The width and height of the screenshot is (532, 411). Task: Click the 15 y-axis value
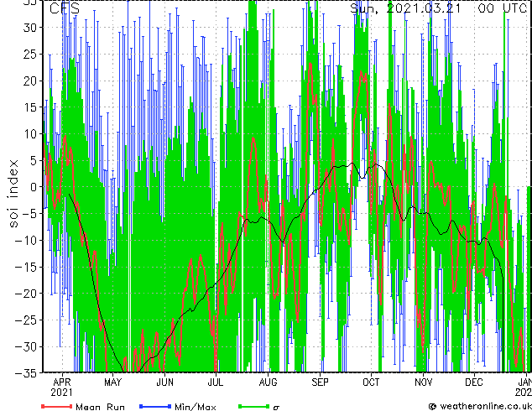click(x=32, y=107)
